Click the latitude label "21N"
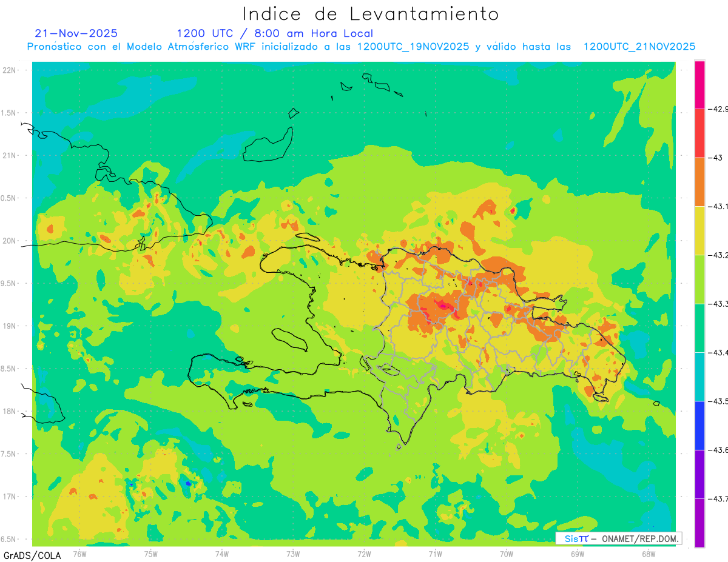 point(10,156)
